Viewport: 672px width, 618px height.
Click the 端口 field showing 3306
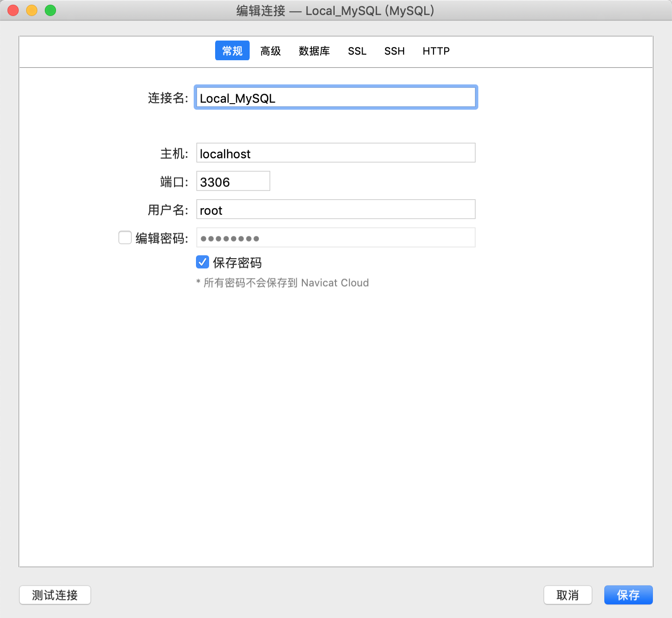[x=233, y=181]
